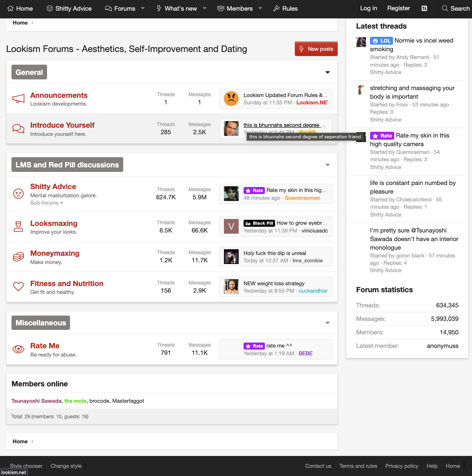Click username Quemirasman in Shitty Advice row

click(303, 198)
